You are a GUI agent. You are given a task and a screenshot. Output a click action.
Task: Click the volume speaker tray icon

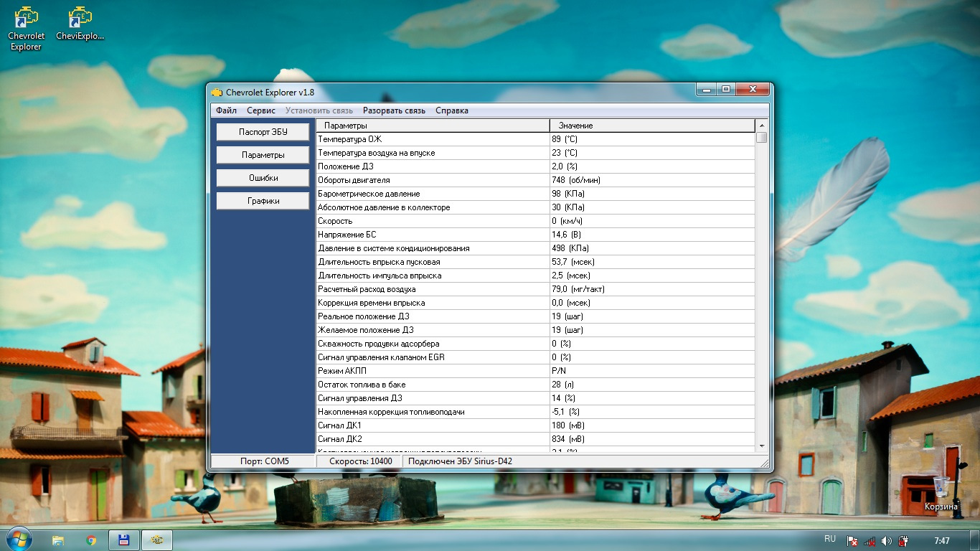click(886, 540)
